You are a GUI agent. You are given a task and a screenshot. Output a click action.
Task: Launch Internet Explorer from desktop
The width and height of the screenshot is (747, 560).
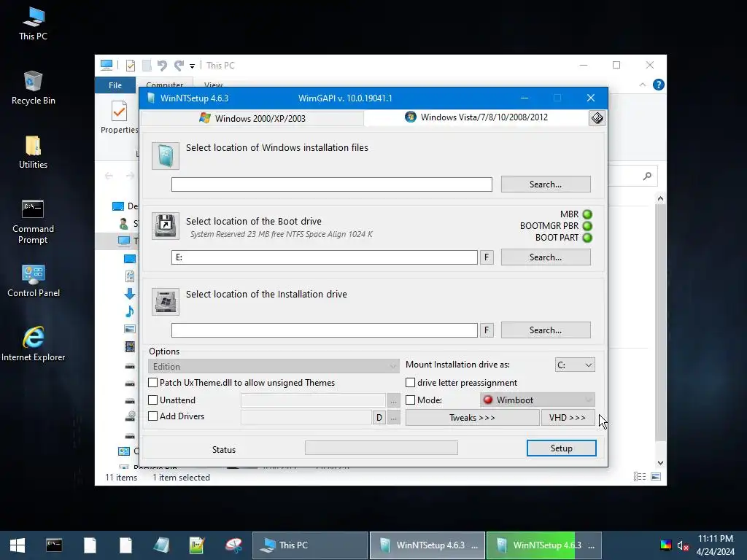click(x=33, y=344)
